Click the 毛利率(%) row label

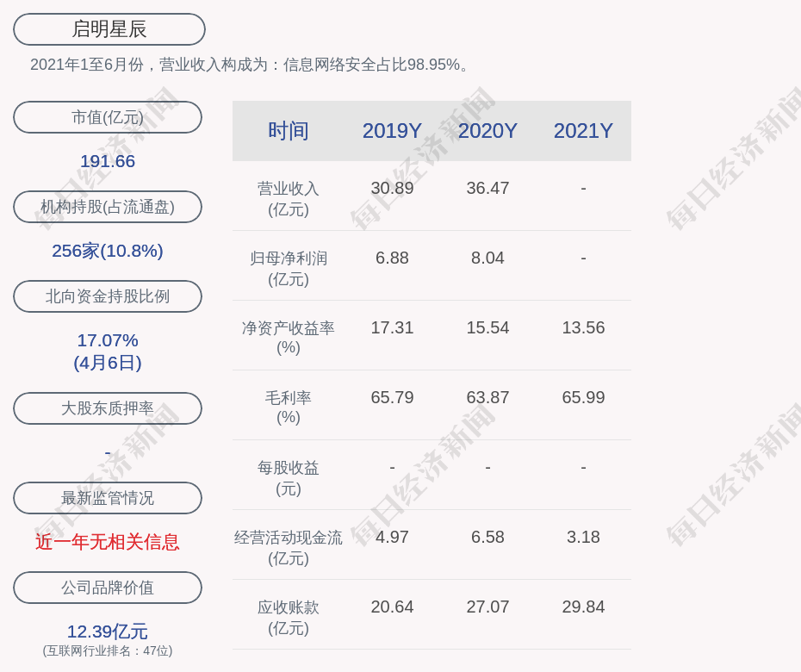pos(289,408)
